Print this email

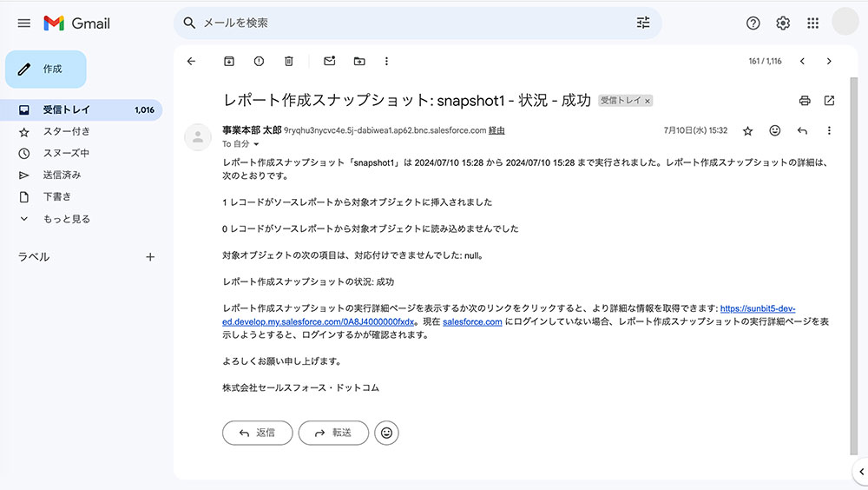(x=805, y=100)
